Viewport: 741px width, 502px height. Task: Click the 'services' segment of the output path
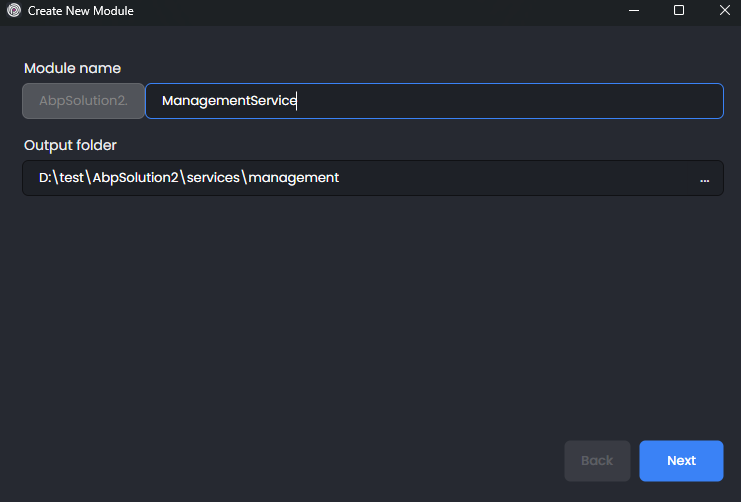(213, 178)
